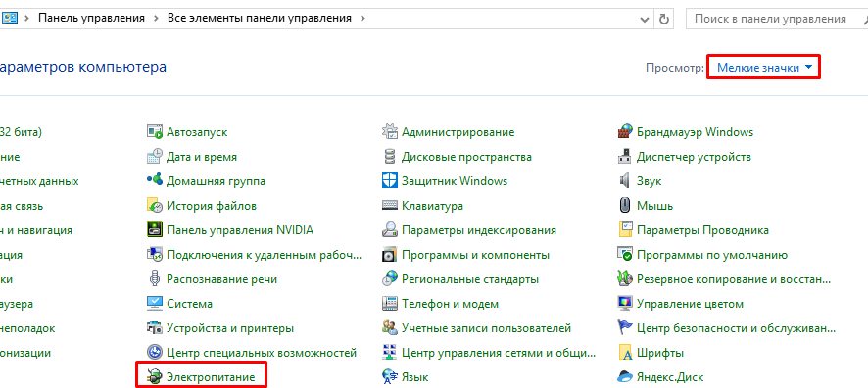Click the Устройства и принтеры icon
Image resolution: width=868 pixels, height=388 pixels.
155,327
